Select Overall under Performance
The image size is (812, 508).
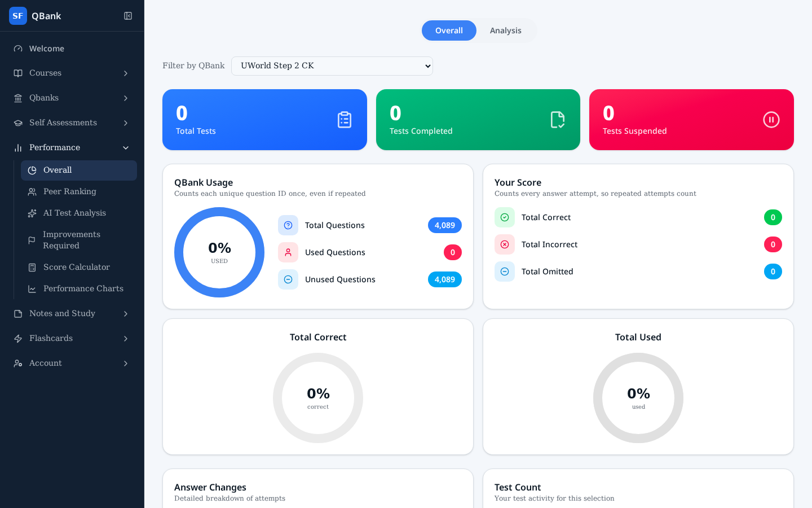(x=79, y=170)
